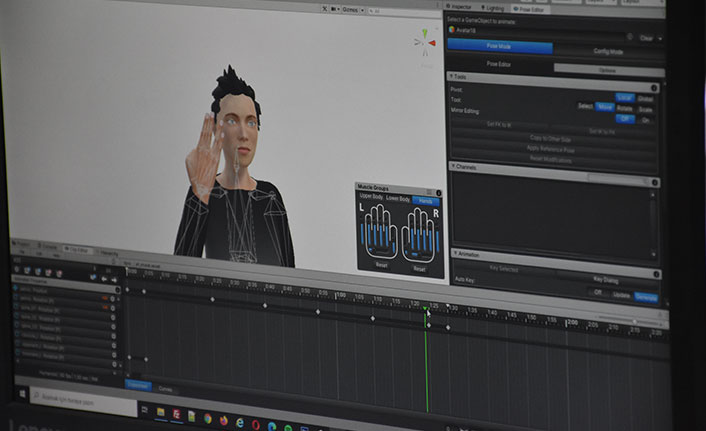Set Auto Key to Off
Viewport: 706px width, 431px height.
click(598, 294)
